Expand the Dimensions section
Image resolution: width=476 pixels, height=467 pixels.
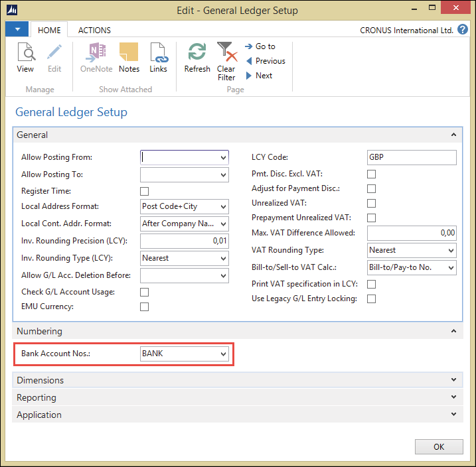pyautogui.click(x=238, y=380)
